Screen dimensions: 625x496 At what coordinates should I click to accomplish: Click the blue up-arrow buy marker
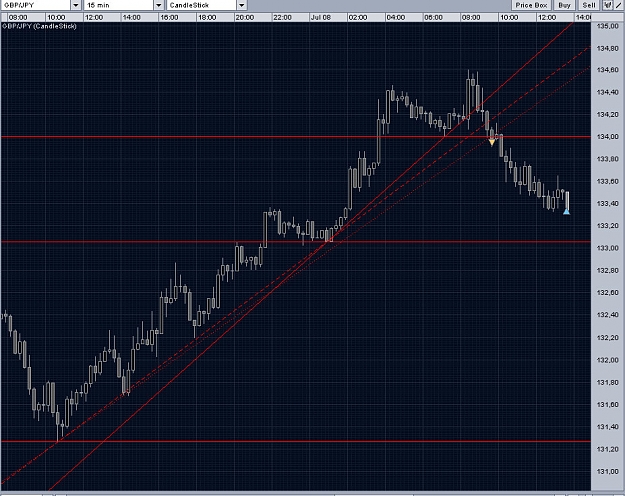click(x=566, y=211)
